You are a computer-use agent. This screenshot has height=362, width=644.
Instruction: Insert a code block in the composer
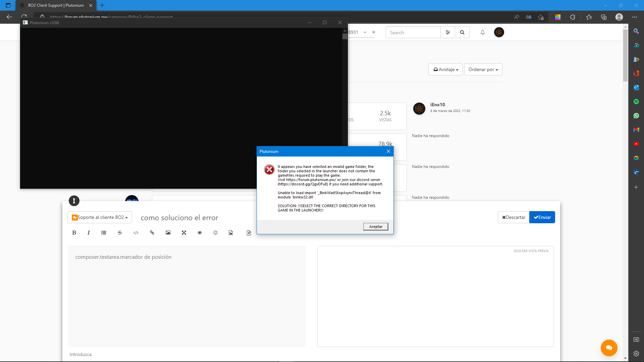coord(136,233)
